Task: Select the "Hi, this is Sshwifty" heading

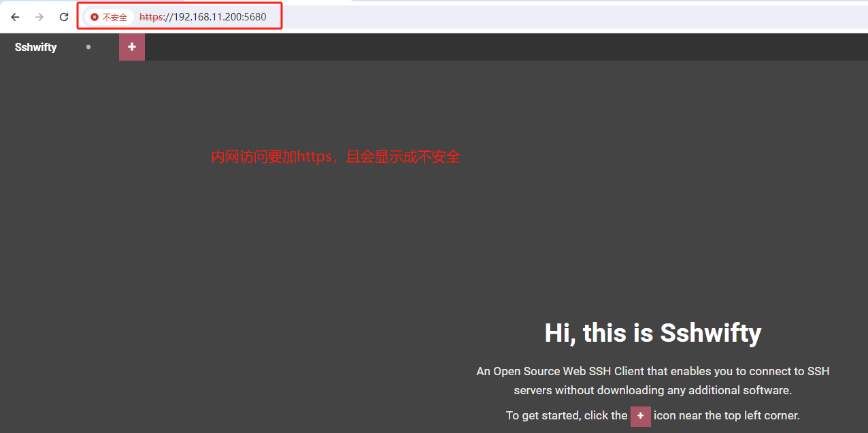Action: pyautogui.click(x=653, y=333)
